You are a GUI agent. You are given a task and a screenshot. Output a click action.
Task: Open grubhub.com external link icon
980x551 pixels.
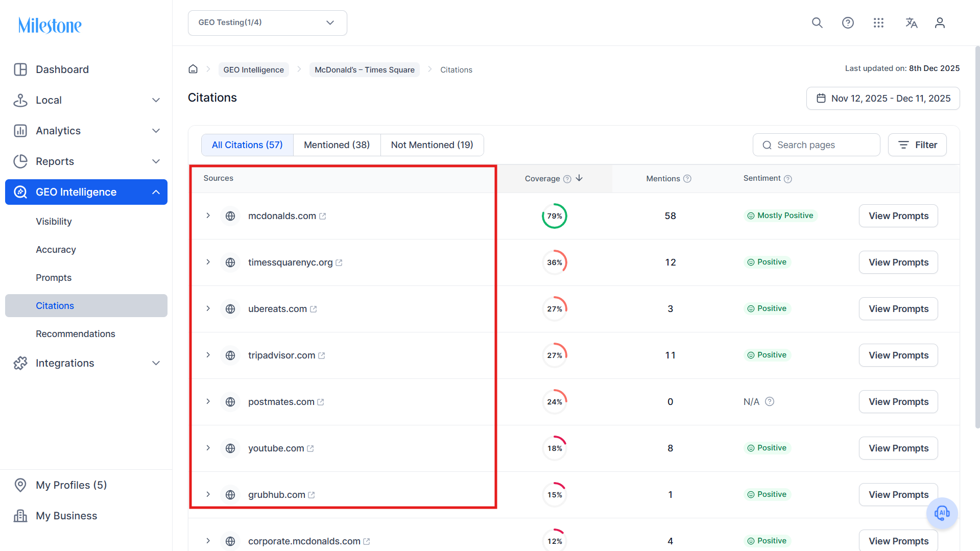[312, 495]
